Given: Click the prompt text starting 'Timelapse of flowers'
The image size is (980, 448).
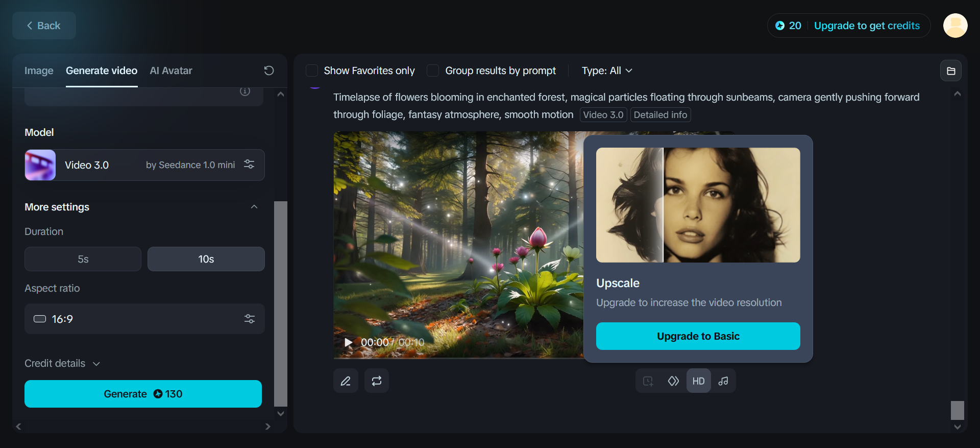Looking at the screenshot, I should 626,106.
